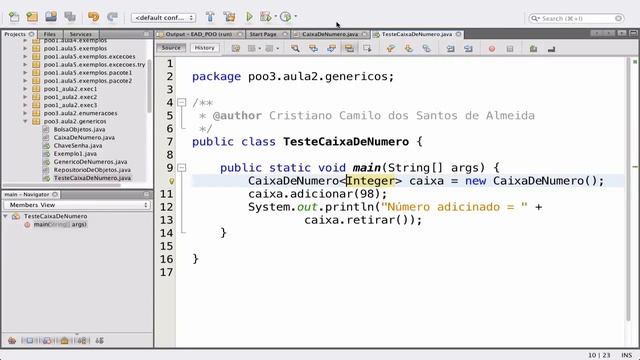This screenshot has width=640, height=360.
Task: Open the Members View dropdown
Action: pos(77,205)
